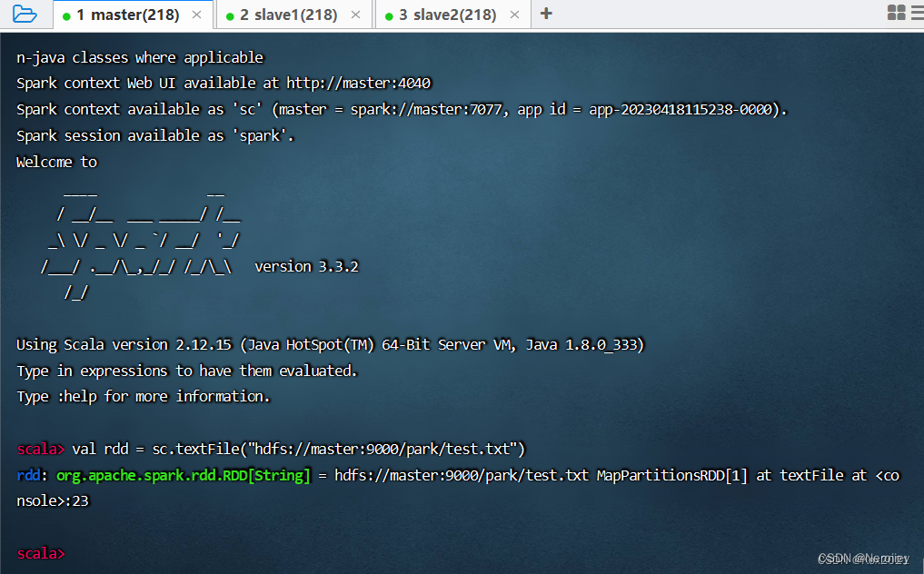Click the 'Spark session available as spark' line
The height and width of the screenshot is (574, 924).
pyautogui.click(x=155, y=135)
